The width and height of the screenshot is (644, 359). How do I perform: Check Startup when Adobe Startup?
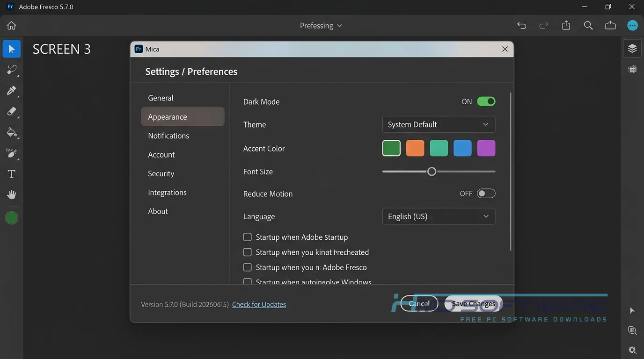[248, 237]
